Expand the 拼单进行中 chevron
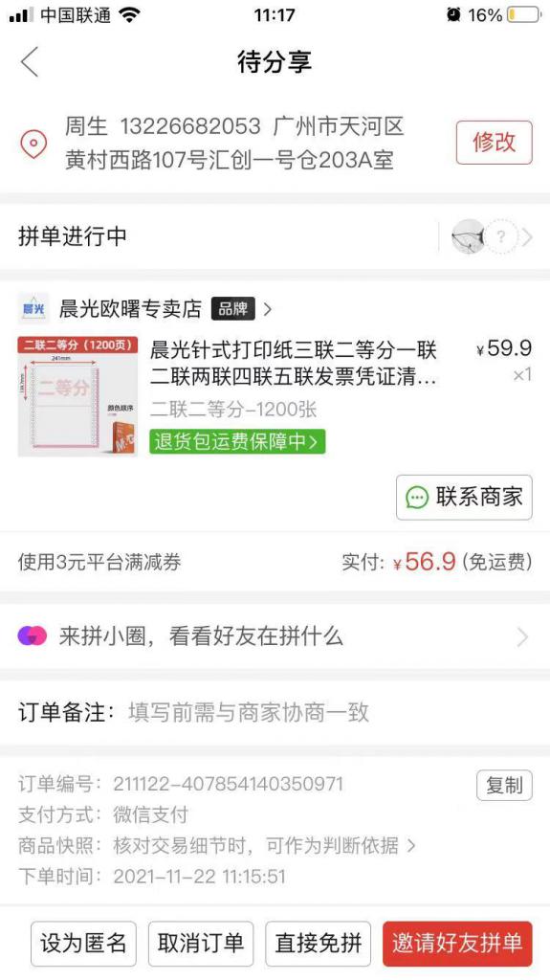 pyautogui.click(x=527, y=237)
